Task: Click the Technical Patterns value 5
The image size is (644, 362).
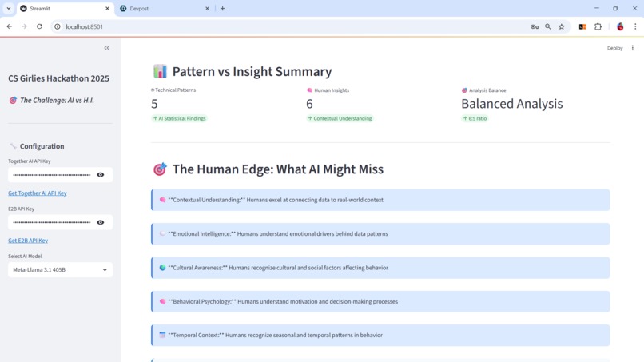Action: (154, 104)
